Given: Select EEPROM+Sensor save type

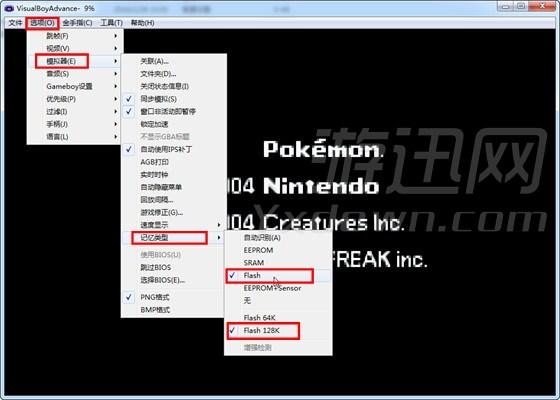Looking at the screenshot, I should [x=278, y=288].
